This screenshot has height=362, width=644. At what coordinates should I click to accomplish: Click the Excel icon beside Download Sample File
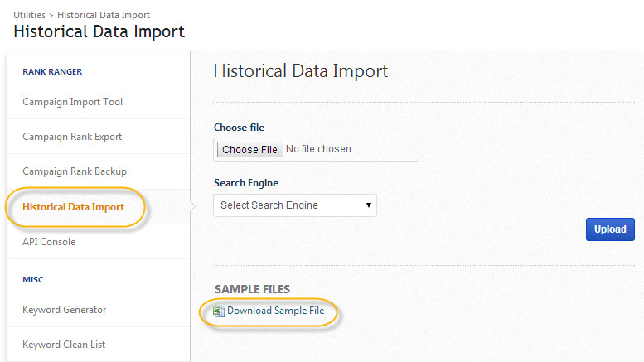click(x=219, y=311)
